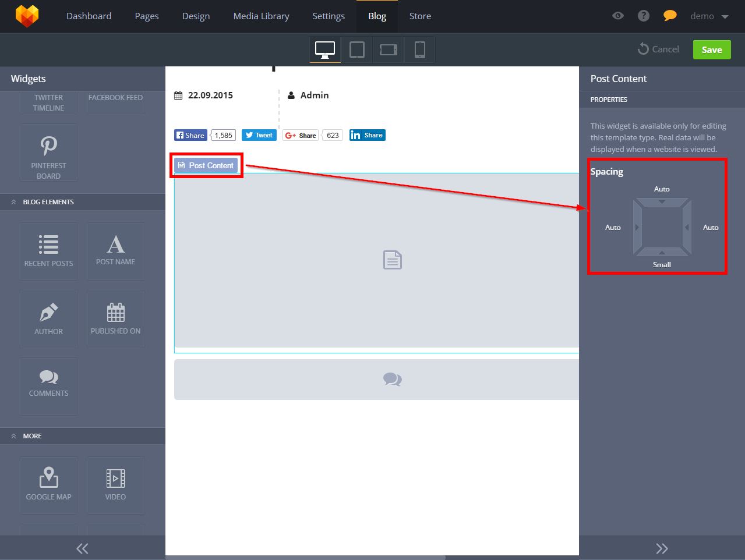Click the Google Plus Share button
The width and height of the screenshot is (745, 560).
pos(301,135)
